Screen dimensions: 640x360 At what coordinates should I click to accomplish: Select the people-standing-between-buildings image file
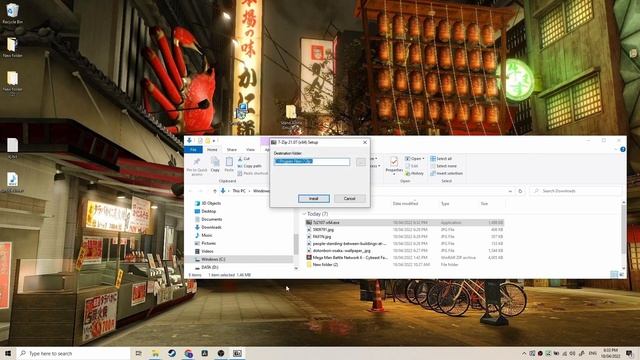pos(349,244)
